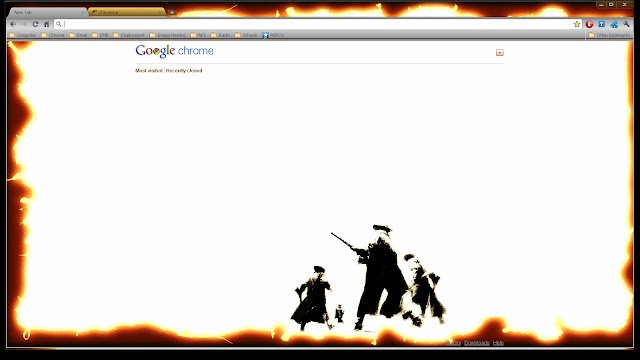
Task: Close the Chrome window
Action: pos(624,5)
